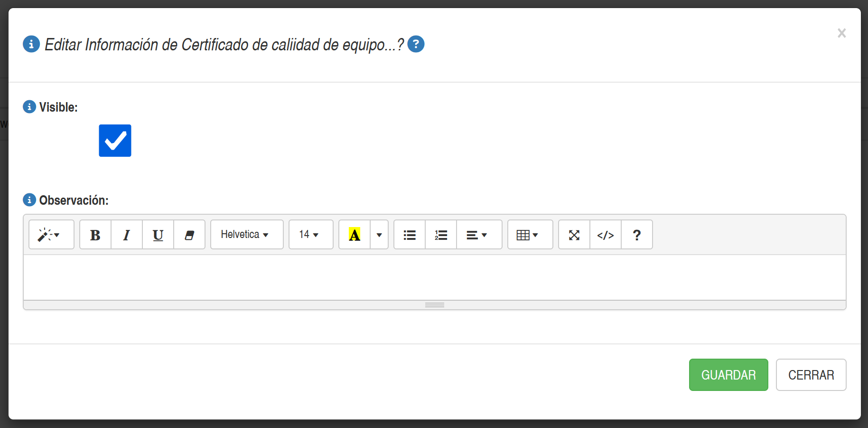
Task: Open the code view of the editor
Action: tap(606, 235)
